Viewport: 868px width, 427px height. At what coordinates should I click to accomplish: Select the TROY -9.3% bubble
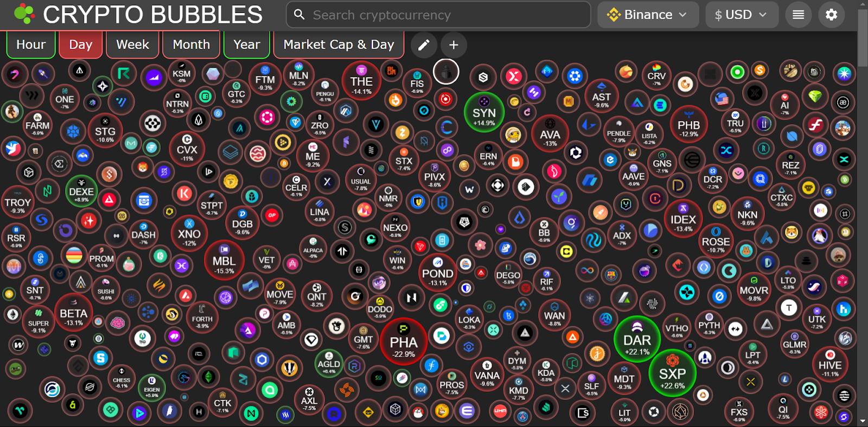click(18, 202)
